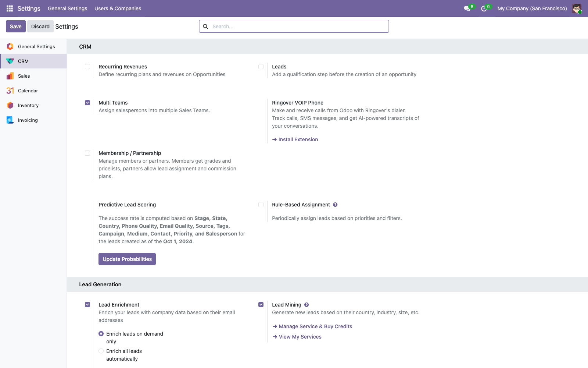Open Manage Service & Buy Credits link

pyautogui.click(x=312, y=326)
